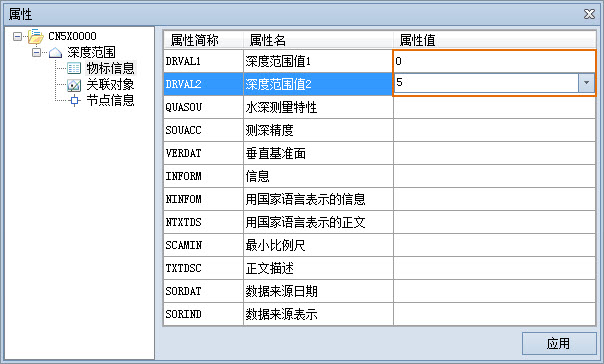Select the NTXTDS cell
The image size is (604, 364).
(x=203, y=222)
